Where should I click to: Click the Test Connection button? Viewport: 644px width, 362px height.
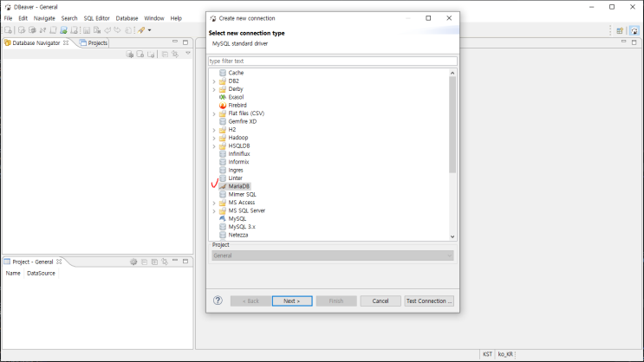point(429,301)
